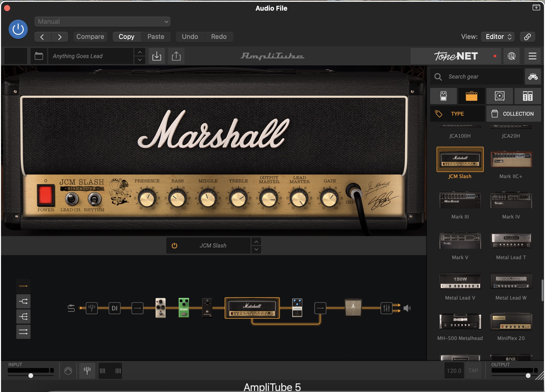Select the Metal Lead V amp thumbnail
Screen dimensions: 545x392
pyautogui.click(x=460, y=281)
